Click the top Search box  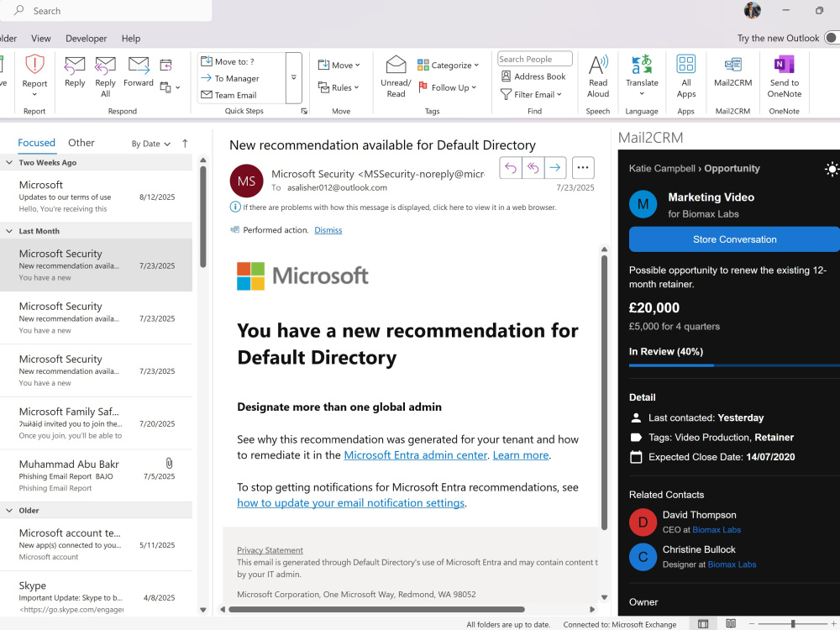tap(106, 10)
